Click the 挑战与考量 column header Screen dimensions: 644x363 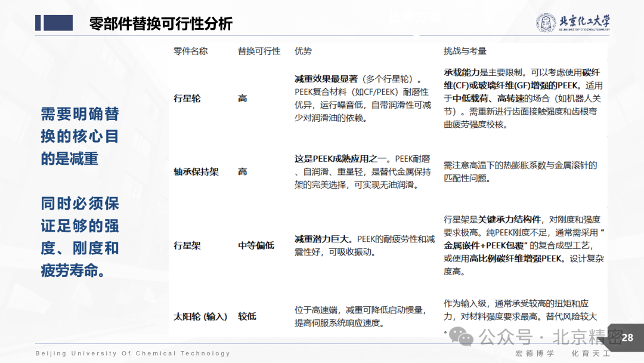pos(466,51)
